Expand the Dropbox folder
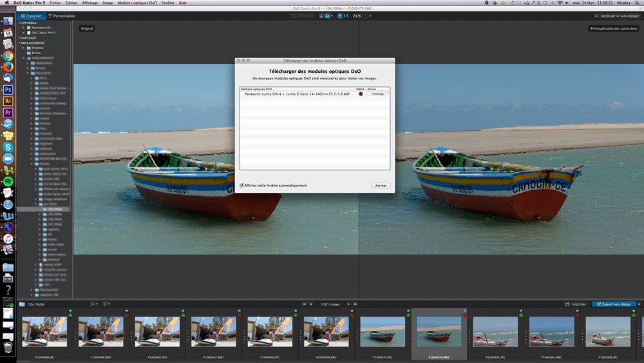Image resolution: width=644 pixels, height=363 pixels. click(24, 48)
